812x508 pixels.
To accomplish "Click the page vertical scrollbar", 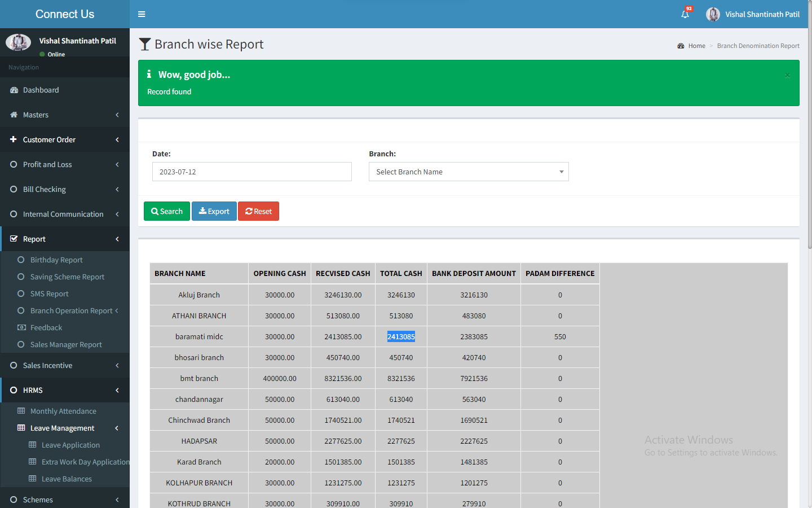I will [x=810, y=124].
